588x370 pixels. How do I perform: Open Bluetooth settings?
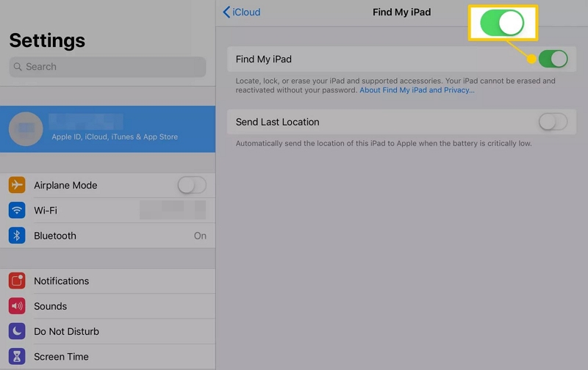[107, 236]
